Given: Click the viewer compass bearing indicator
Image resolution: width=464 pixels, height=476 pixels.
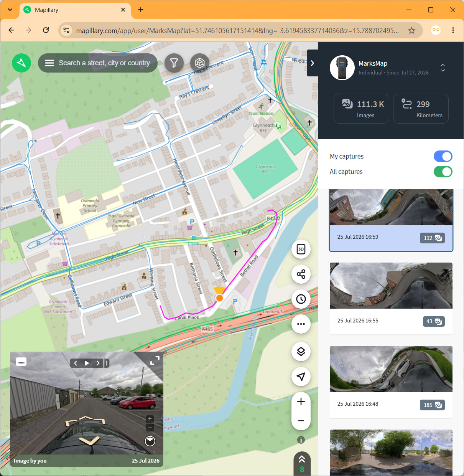Looking at the screenshot, I should (x=150, y=441).
